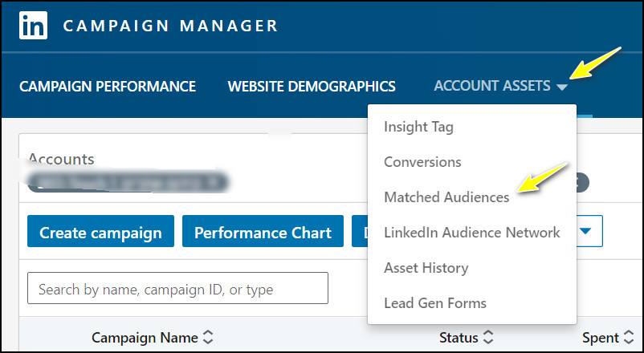Open the blue dropdown arrow beside menu

586,231
